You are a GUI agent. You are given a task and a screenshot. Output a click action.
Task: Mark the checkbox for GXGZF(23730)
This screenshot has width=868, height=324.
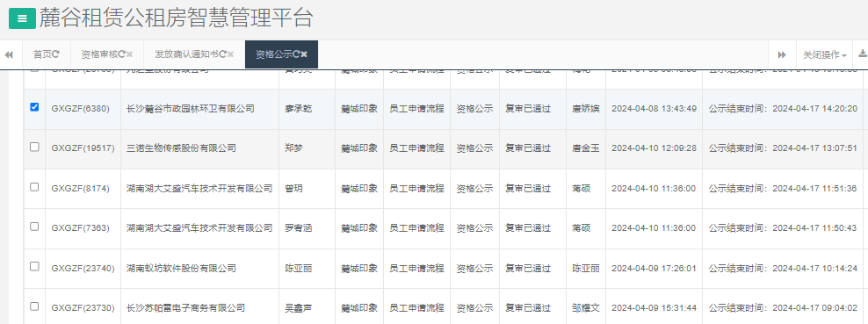click(x=34, y=306)
